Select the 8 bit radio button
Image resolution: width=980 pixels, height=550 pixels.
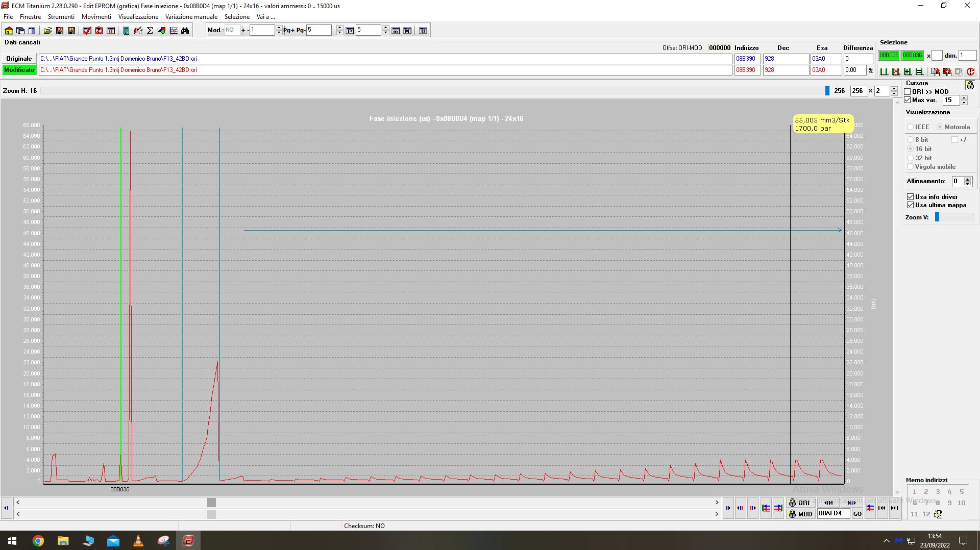pyautogui.click(x=910, y=140)
